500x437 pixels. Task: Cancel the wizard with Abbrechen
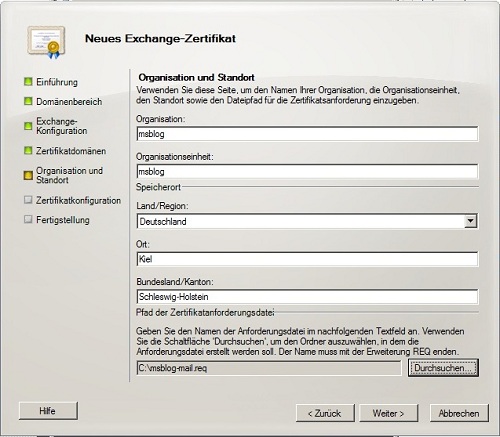(459, 413)
